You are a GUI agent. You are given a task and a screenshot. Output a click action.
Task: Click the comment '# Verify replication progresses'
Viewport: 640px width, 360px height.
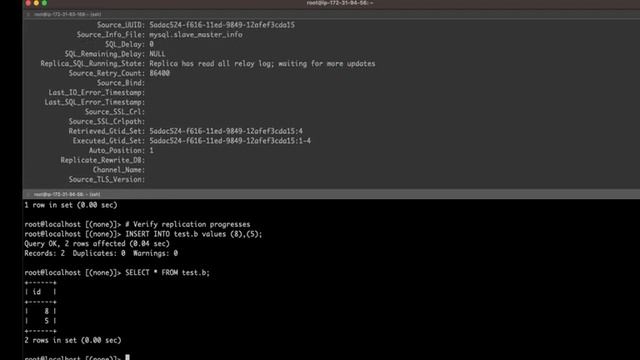[187, 224]
